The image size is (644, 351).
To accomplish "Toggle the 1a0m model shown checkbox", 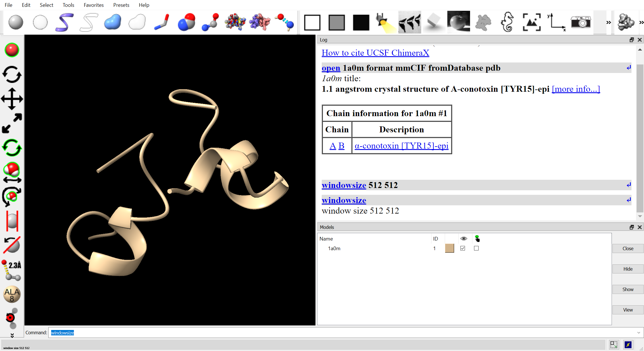I will click(463, 248).
